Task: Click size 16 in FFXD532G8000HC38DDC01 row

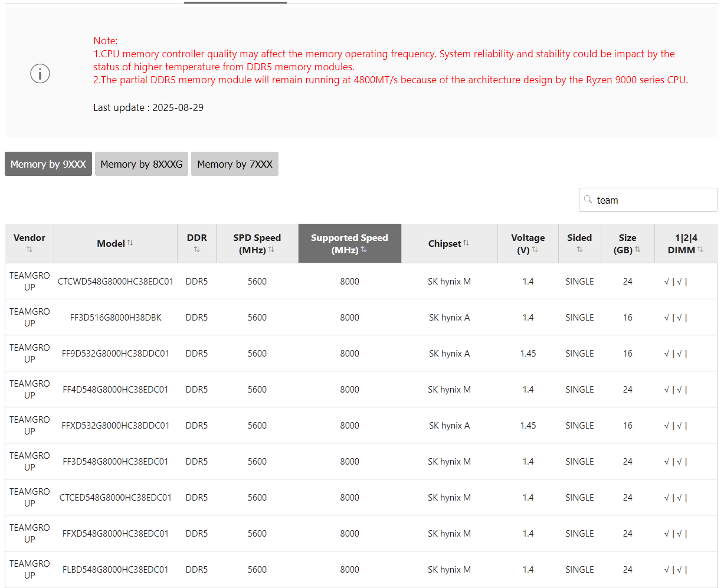Action: click(628, 426)
